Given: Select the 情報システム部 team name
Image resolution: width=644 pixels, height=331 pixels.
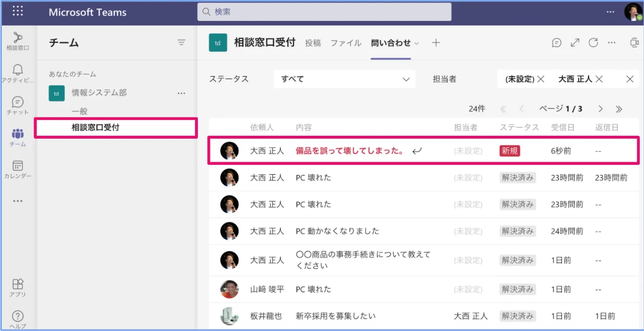Looking at the screenshot, I should 99,93.
